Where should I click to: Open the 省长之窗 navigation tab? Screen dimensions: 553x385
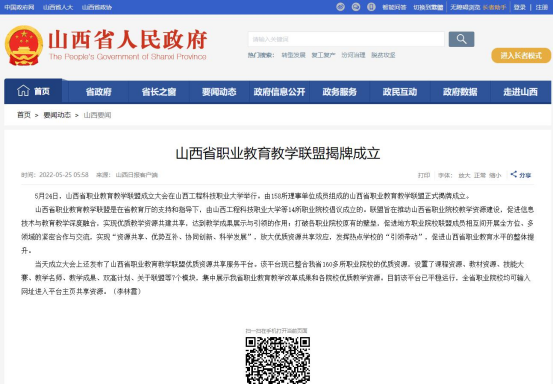(x=159, y=92)
